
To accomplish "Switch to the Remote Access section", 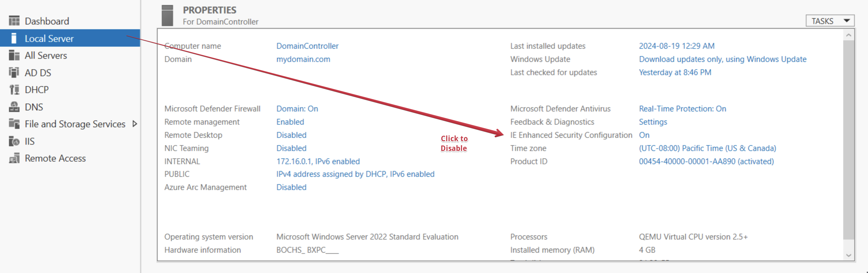I will click(x=55, y=158).
